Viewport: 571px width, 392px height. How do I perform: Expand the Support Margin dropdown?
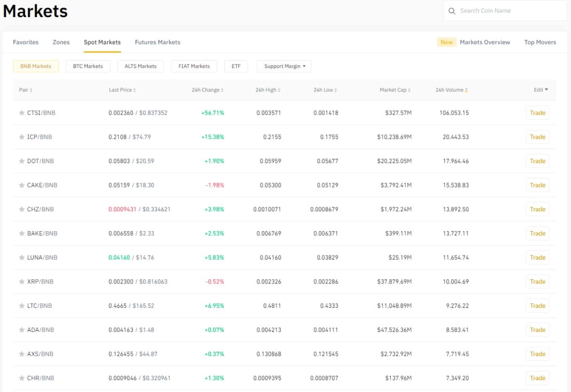tap(284, 66)
